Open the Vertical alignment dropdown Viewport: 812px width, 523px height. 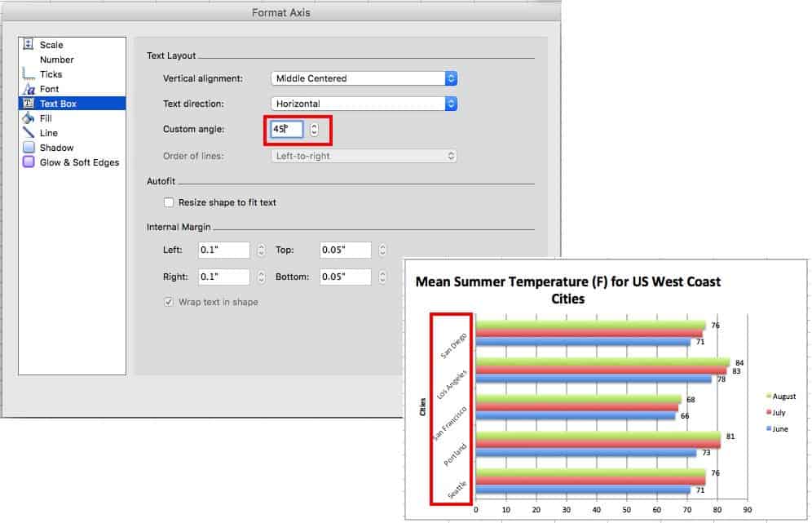(364, 78)
